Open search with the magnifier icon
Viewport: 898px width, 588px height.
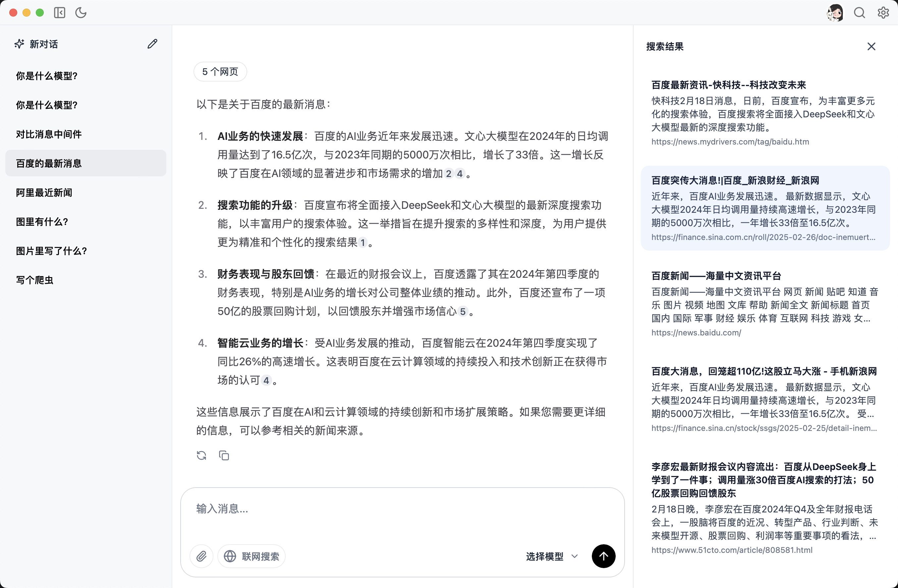click(x=859, y=13)
